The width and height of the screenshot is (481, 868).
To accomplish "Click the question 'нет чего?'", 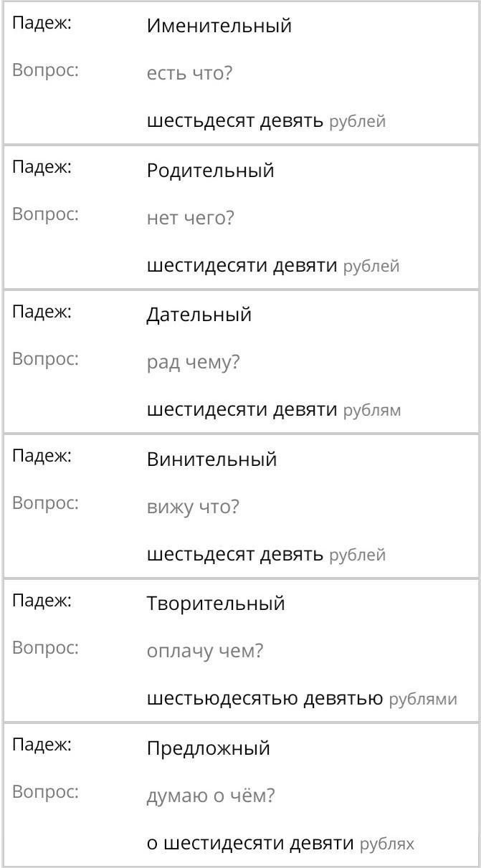I will point(191,218).
